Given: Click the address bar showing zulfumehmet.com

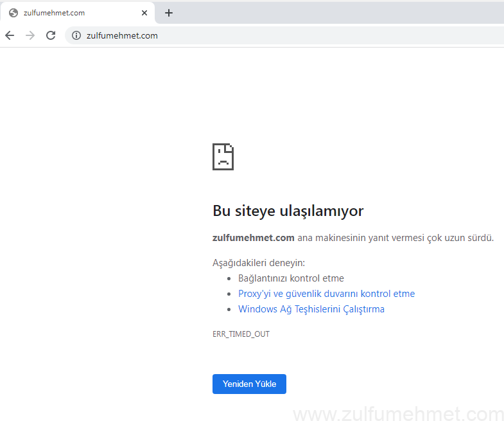Looking at the screenshot, I should point(257,35).
